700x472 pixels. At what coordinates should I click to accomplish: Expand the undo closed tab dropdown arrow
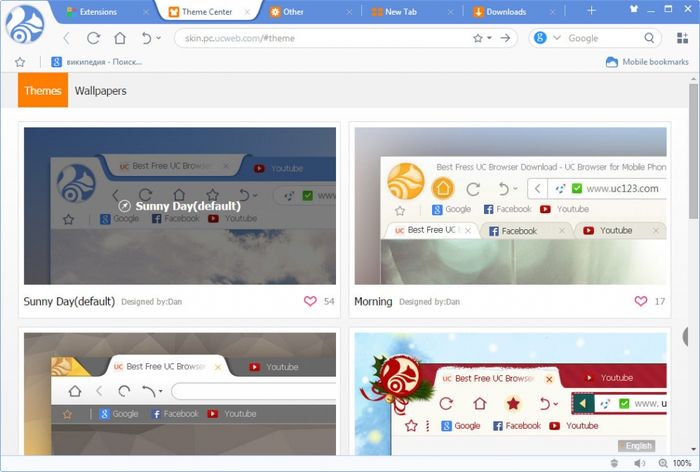tap(159, 38)
